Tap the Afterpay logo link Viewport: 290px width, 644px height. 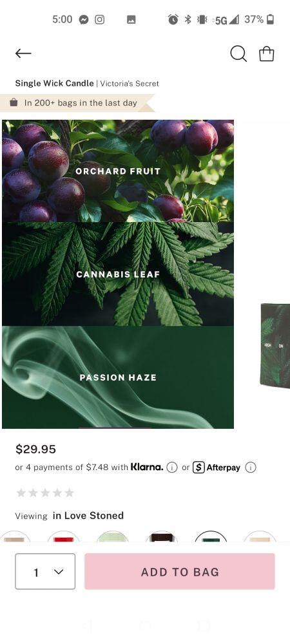tap(217, 468)
